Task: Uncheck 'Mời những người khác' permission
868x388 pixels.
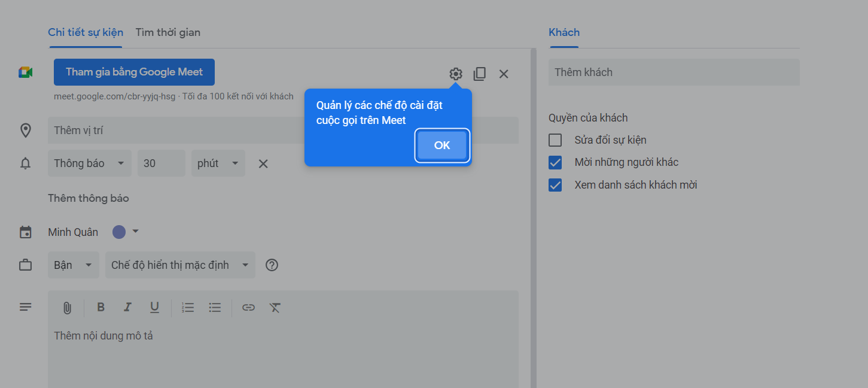Action: coord(555,162)
